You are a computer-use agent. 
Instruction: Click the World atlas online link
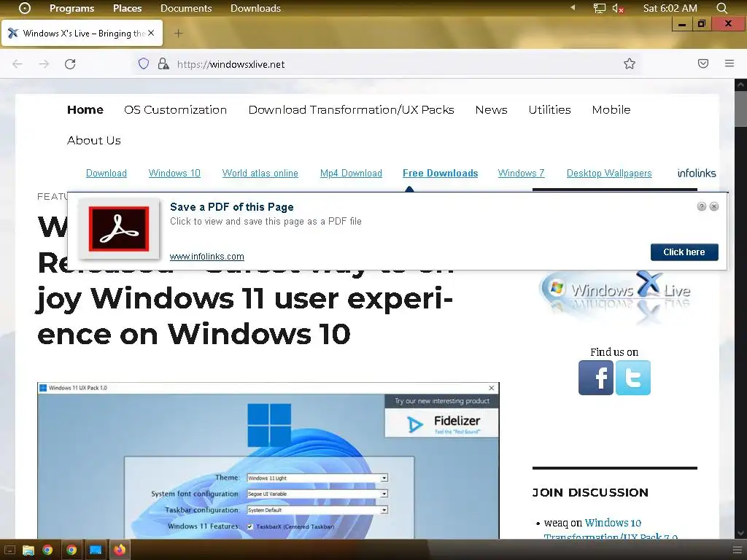260,173
